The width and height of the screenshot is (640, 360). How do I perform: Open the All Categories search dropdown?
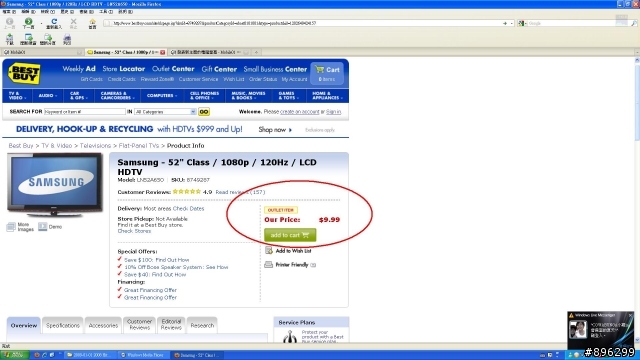(x=165, y=112)
